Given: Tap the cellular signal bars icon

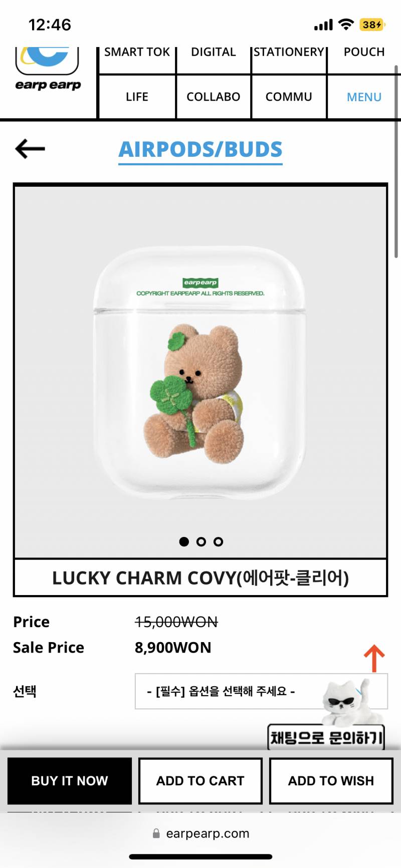Looking at the screenshot, I should [x=323, y=25].
